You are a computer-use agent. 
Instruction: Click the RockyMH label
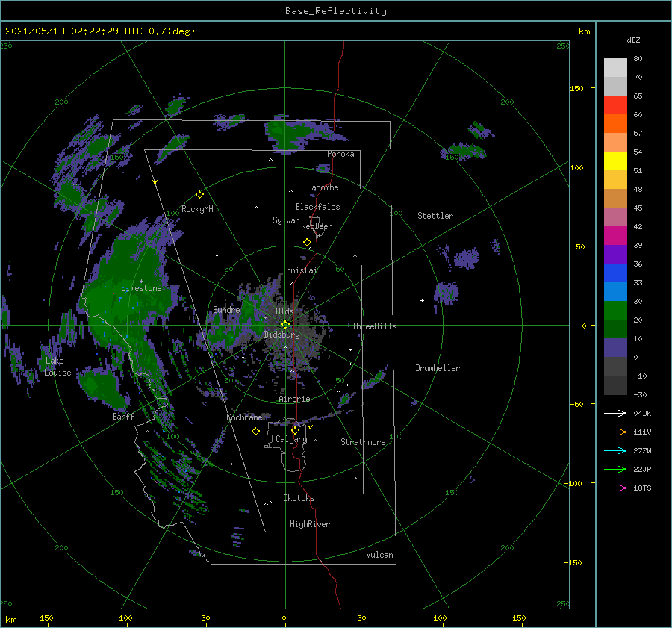point(197,209)
